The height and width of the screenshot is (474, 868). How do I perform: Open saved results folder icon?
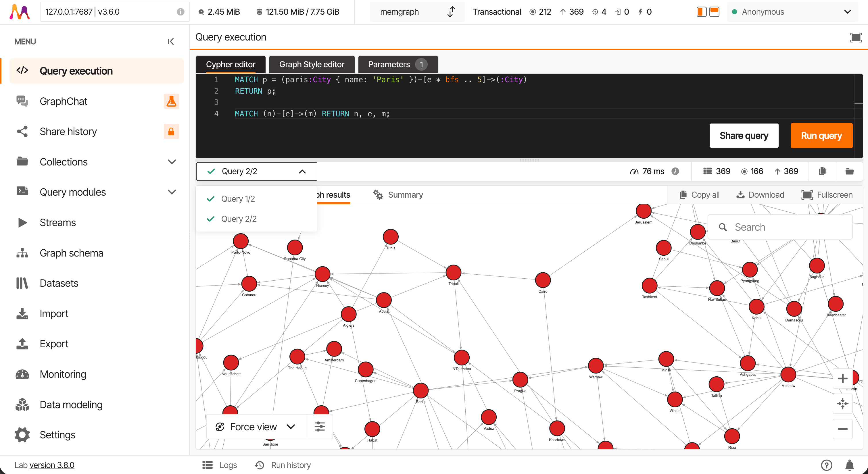pyautogui.click(x=850, y=171)
